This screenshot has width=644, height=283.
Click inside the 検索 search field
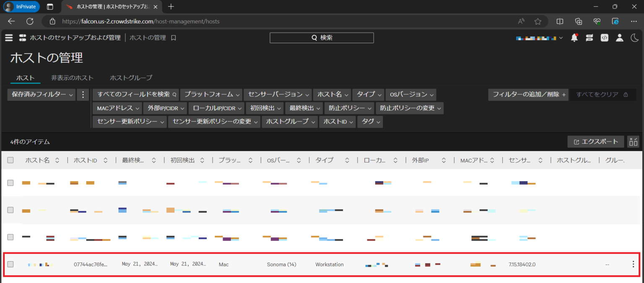click(321, 37)
